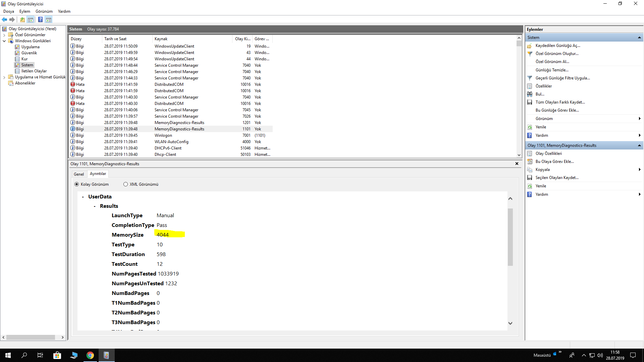This screenshot has height=362, width=644.
Task: Click the blue help toolbar icon
Action: click(x=40, y=19)
